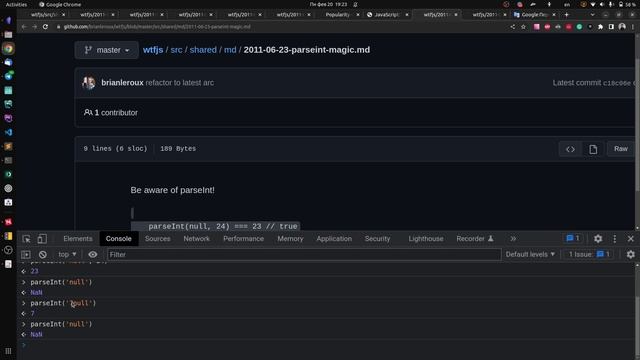Switch to the Google browser tab
The width and height of the screenshot is (640, 360).
click(533, 15)
